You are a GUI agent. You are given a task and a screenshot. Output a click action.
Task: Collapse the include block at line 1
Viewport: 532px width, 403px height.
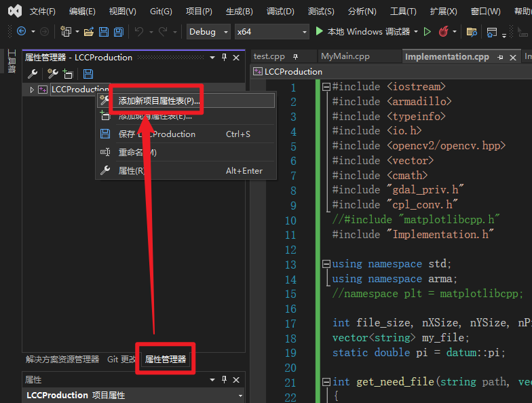coord(326,87)
